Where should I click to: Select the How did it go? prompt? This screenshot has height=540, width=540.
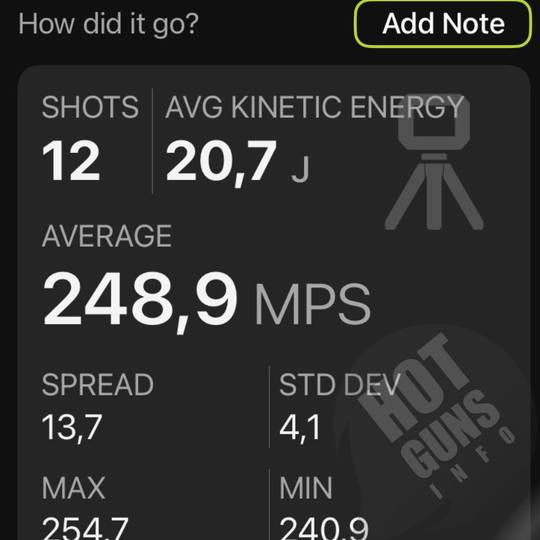[108, 24]
